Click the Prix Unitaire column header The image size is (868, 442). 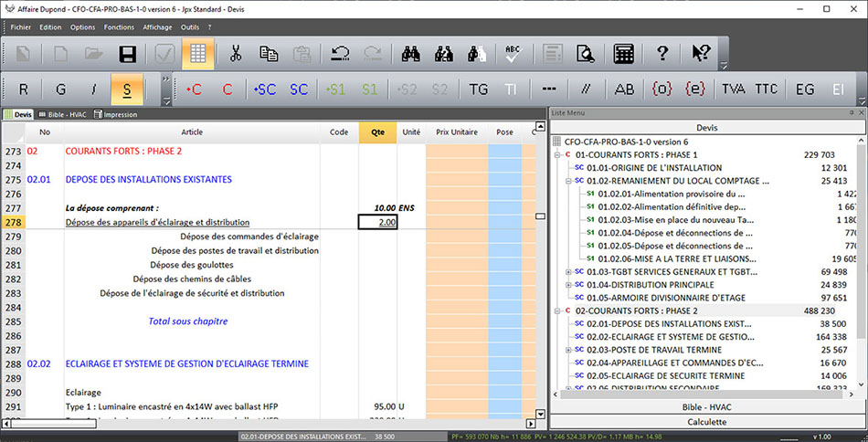457,132
